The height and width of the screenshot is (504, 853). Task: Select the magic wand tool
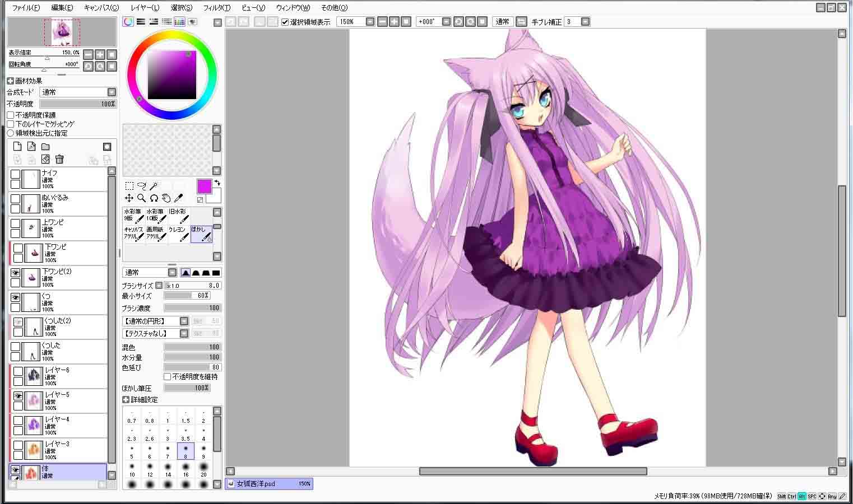[154, 186]
